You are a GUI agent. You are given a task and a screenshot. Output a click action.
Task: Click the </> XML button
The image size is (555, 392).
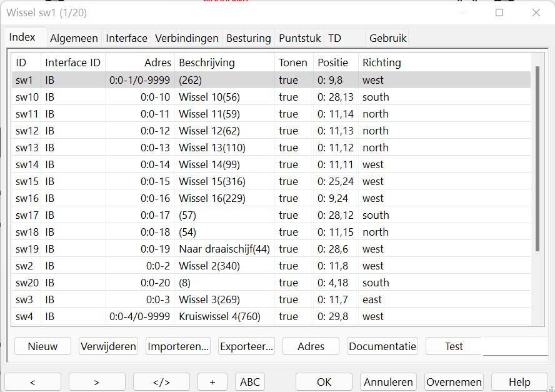(x=161, y=382)
